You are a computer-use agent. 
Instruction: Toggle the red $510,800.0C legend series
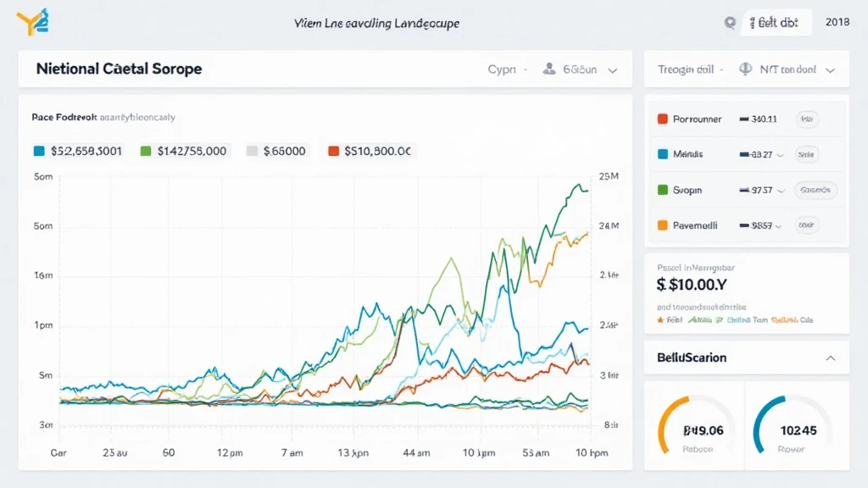(333, 151)
